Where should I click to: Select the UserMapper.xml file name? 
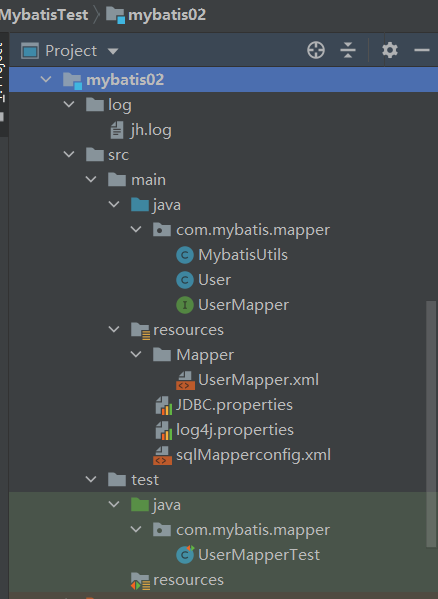258,380
